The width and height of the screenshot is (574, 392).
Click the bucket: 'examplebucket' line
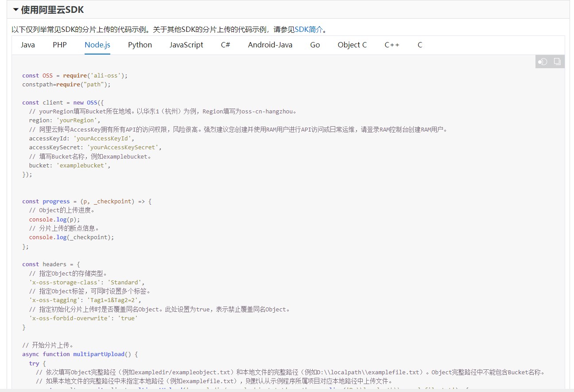click(x=70, y=165)
